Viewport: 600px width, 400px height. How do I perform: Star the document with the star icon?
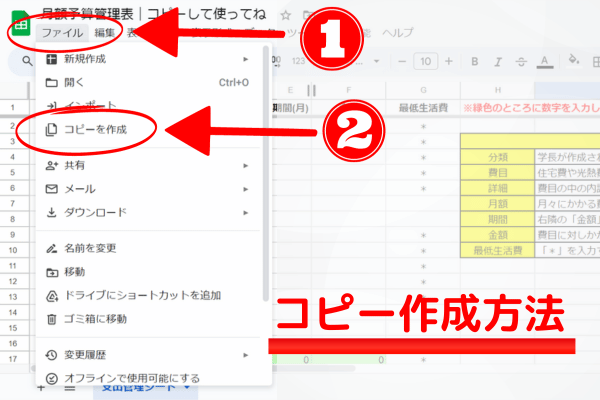click(285, 15)
